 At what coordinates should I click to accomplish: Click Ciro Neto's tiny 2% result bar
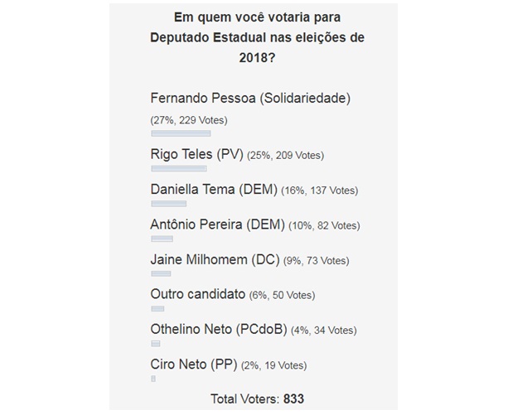(x=153, y=379)
